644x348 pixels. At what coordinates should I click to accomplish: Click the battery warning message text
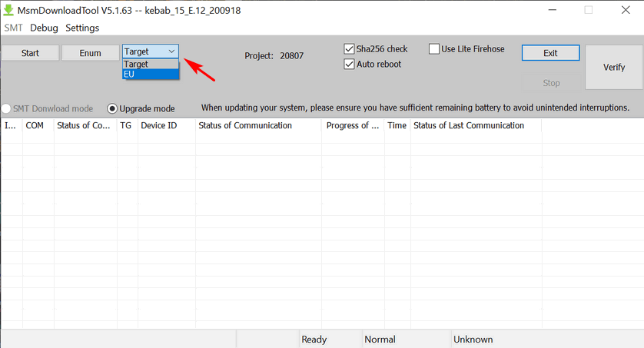tap(415, 108)
